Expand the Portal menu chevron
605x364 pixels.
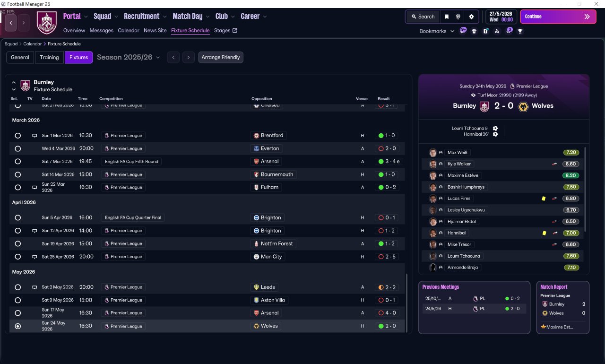86,17
